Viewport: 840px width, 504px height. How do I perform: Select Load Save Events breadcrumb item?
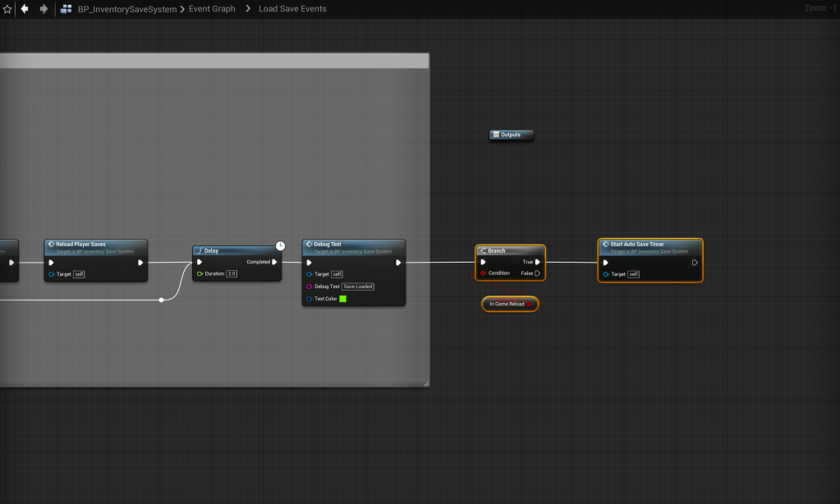(292, 9)
